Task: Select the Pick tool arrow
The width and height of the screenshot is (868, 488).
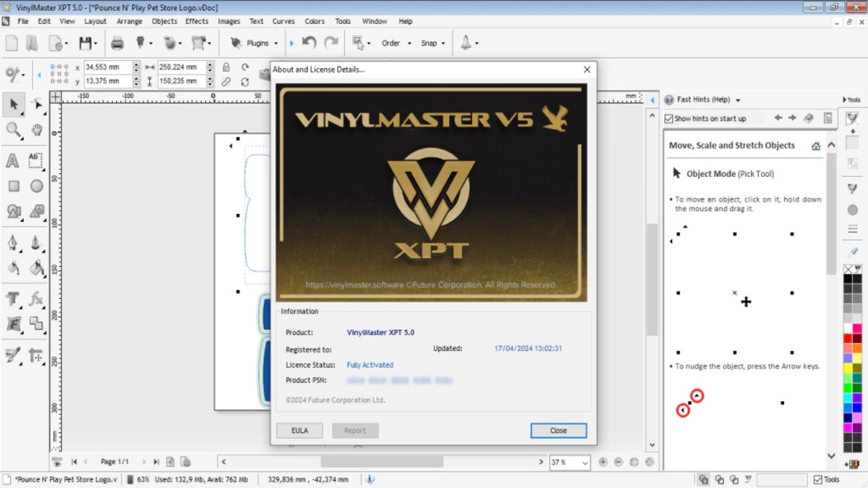Action: (x=14, y=104)
